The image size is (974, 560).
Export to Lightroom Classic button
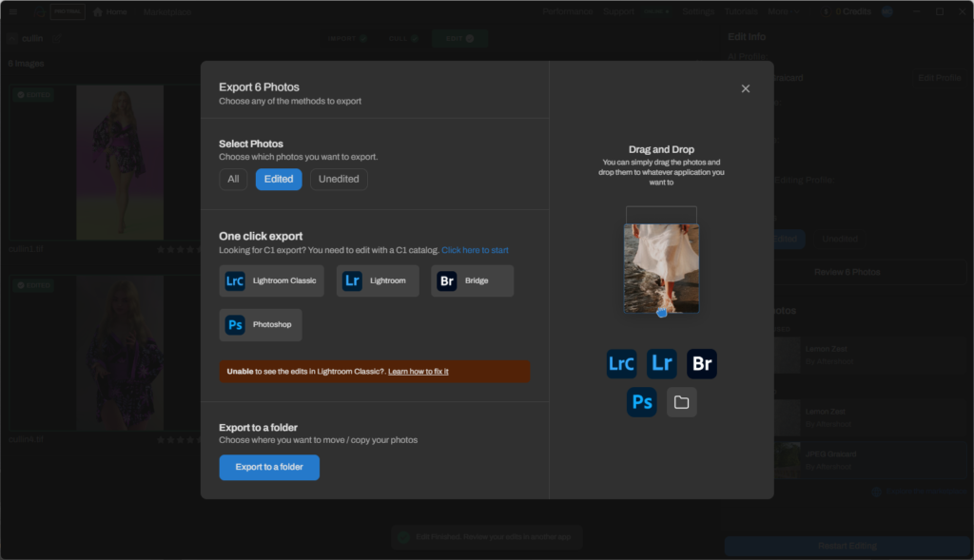click(x=271, y=280)
